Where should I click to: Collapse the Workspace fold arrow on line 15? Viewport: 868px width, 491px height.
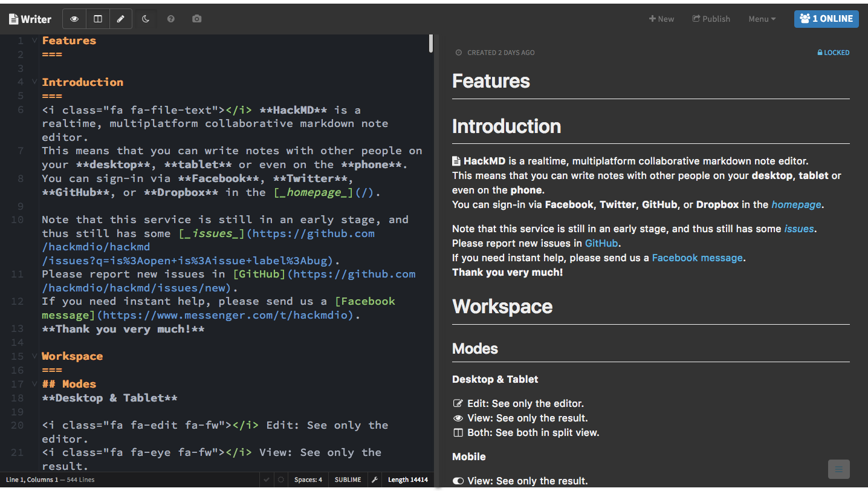tap(34, 356)
